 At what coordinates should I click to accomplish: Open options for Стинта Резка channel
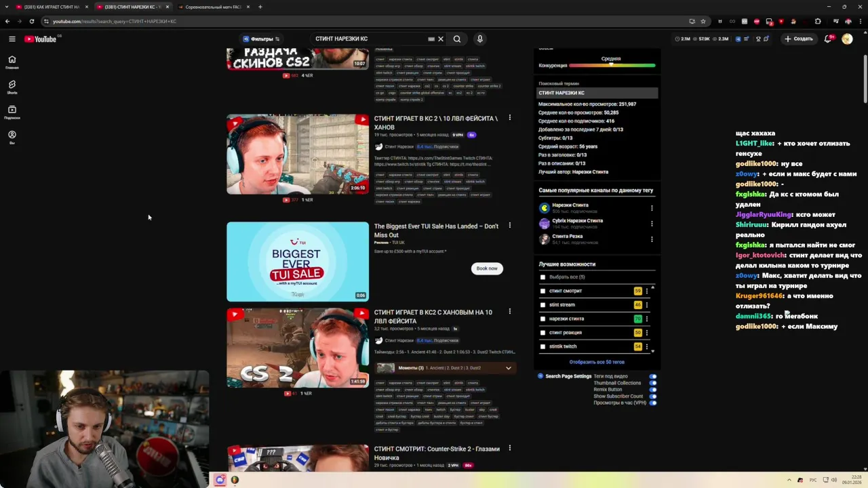(652, 239)
